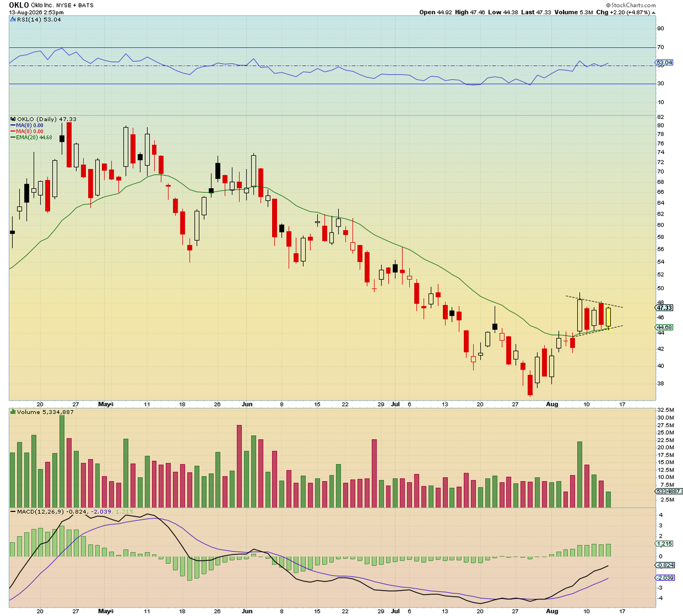Click the 44.68 EMA tag on price axis
This screenshot has height=616, width=683.
(x=664, y=328)
